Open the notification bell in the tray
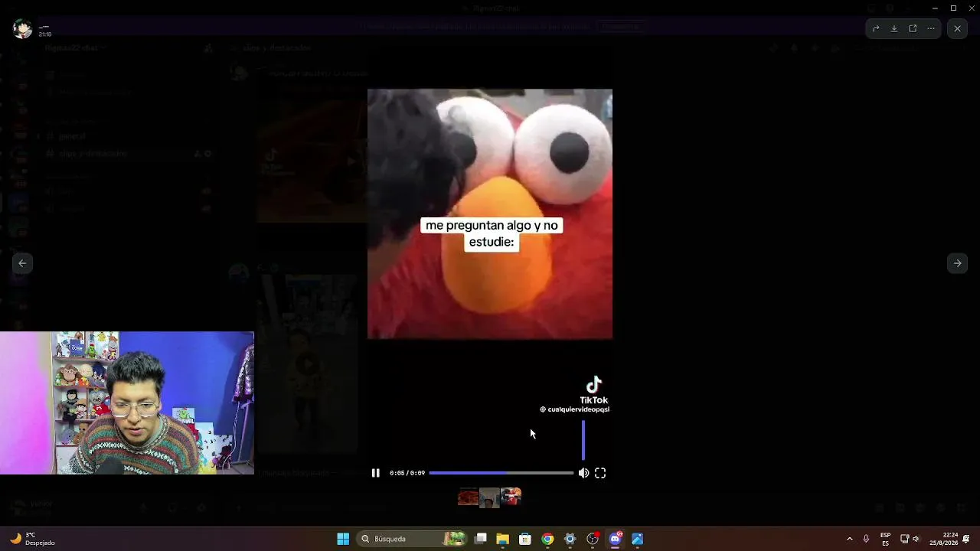 tap(967, 539)
